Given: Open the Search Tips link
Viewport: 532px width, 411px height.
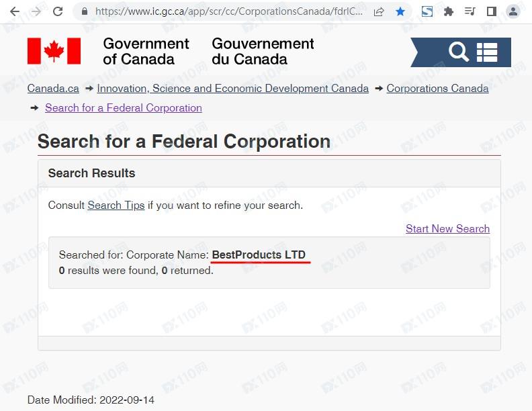Looking at the screenshot, I should click(x=116, y=205).
